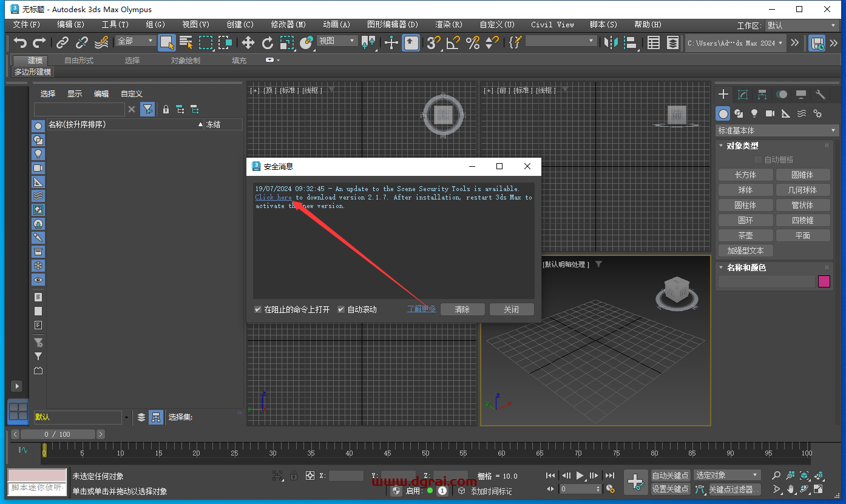Collapse the '对象类型' rollout
This screenshot has height=504, width=846.
(742, 146)
